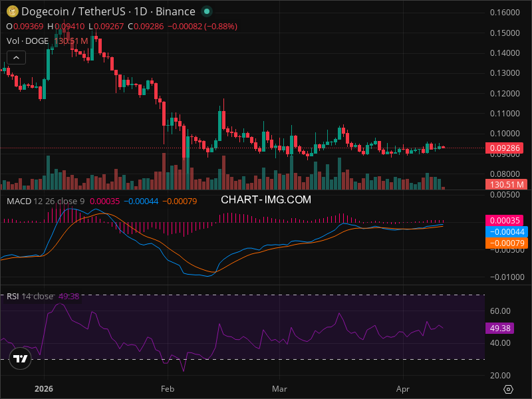Click the open price value 0.09369
The image size is (532, 399).
point(28,27)
